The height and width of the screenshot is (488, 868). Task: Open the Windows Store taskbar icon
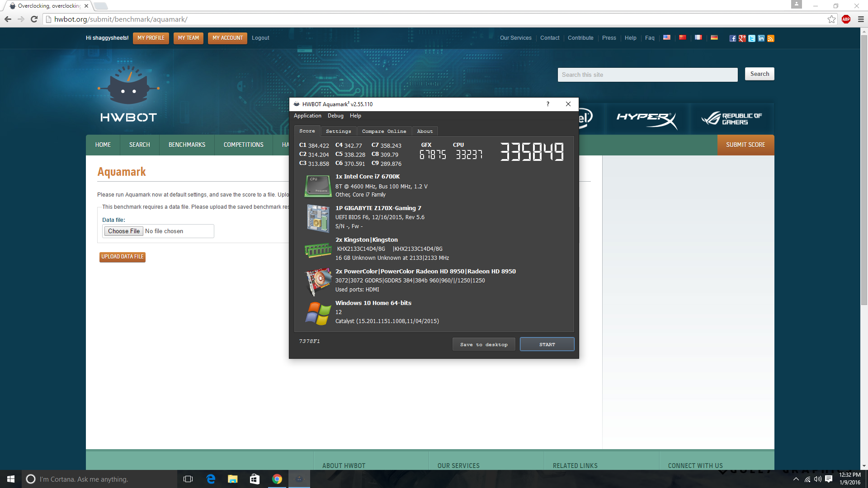[255, 479]
